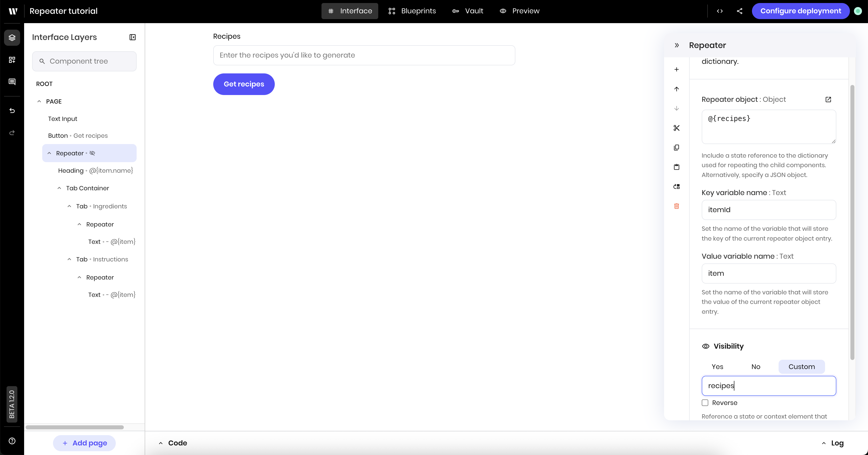The image size is (868, 455).
Task: Open the Interface Layers sidebar icon
Action: tap(12, 37)
